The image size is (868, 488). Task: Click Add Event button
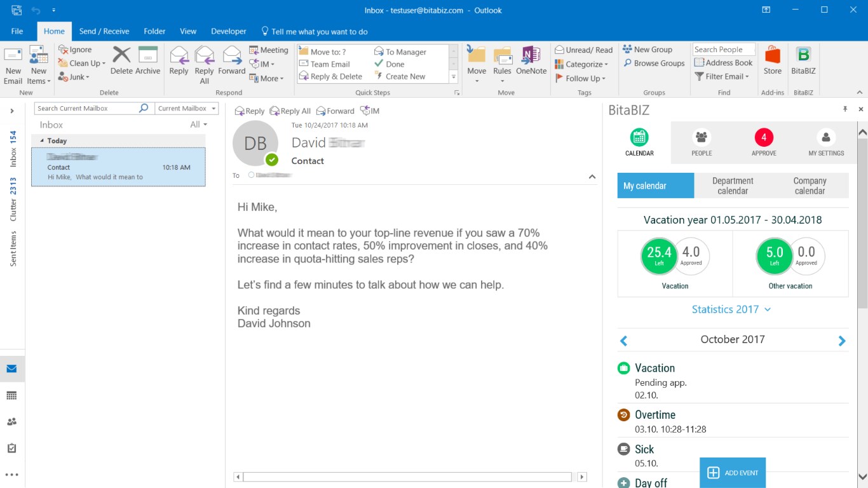point(733,473)
